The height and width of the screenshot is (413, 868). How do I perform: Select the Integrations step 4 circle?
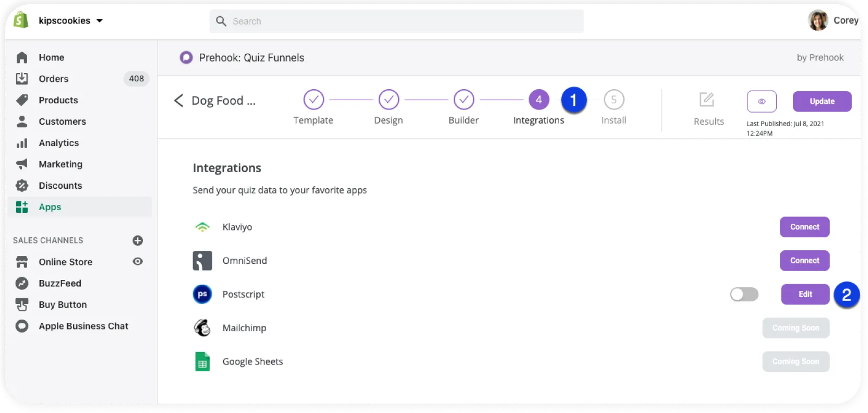[x=539, y=100]
